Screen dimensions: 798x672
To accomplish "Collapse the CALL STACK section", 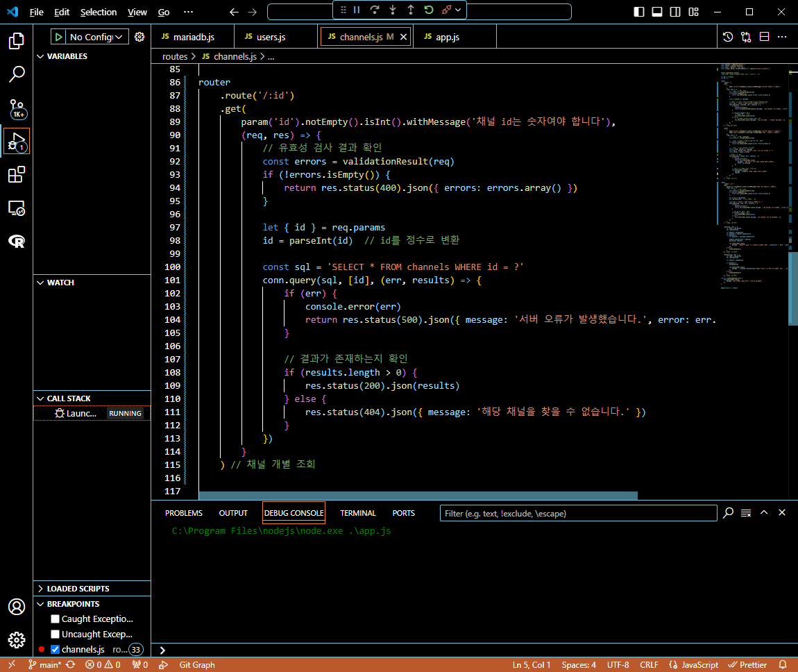I will (92, 398).
